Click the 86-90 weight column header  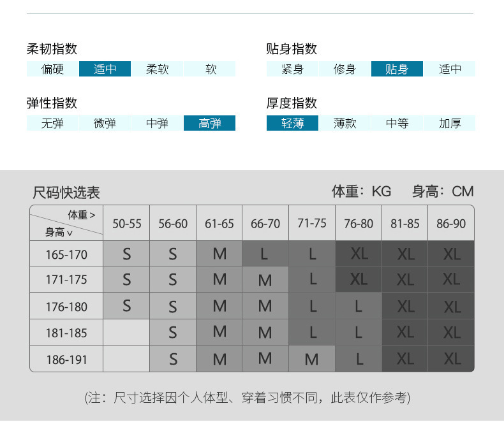[x=451, y=223]
